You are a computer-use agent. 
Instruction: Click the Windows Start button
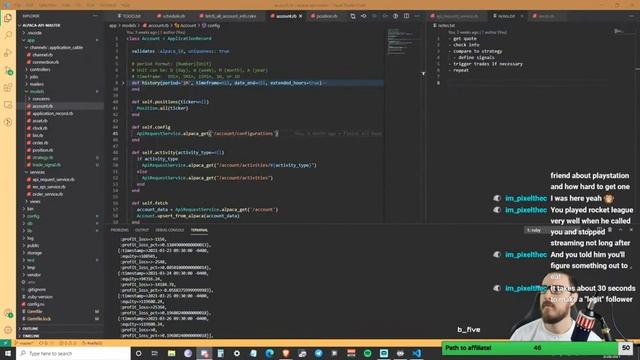tap(8, 353)
